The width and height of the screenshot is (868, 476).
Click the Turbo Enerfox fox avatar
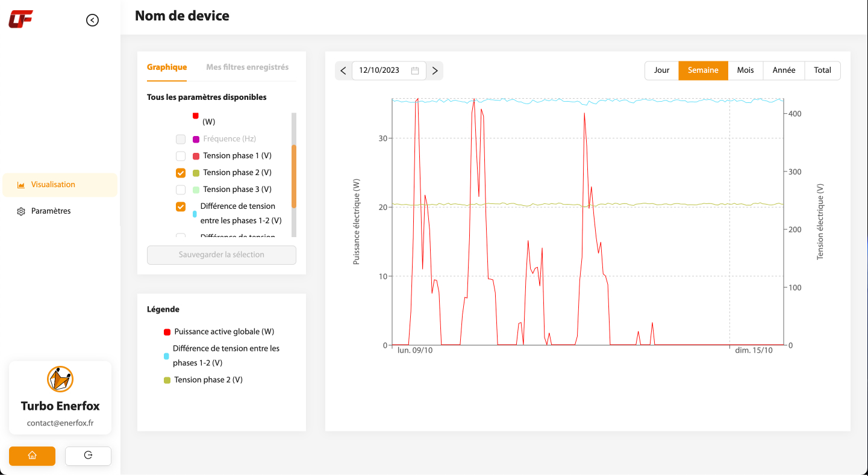tap(60, 379)
